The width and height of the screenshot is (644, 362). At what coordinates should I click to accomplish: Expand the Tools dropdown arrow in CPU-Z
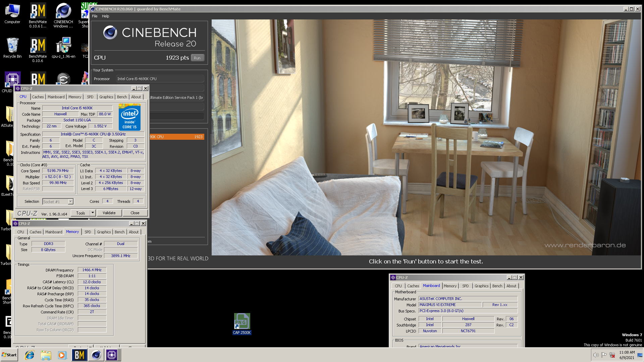(93, 213)
